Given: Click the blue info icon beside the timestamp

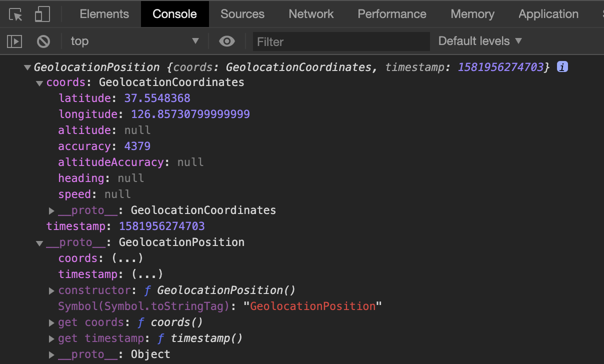Looking at the screenshot, I should (x=562, y=67).
